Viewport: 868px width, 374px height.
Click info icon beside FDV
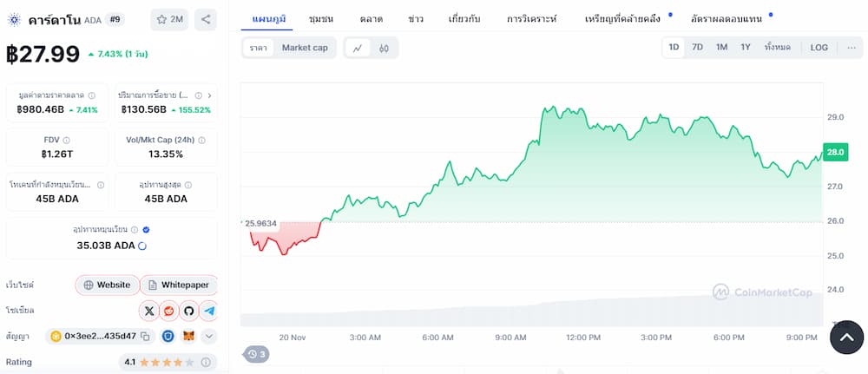(67, 140)
